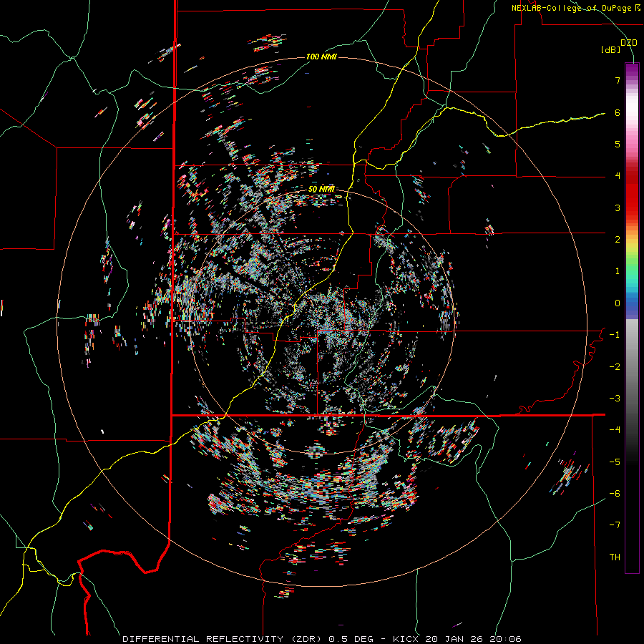Click the '-6' value on color scale
Image resolution: width=644 pixels, height=644 pixels.
coord(615,494)
